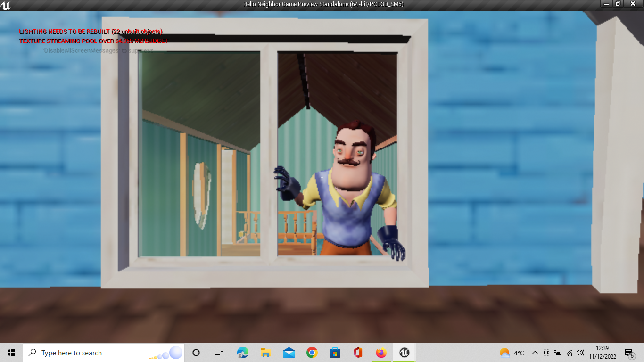Open the clock showing 12:39

pos(603,353)
